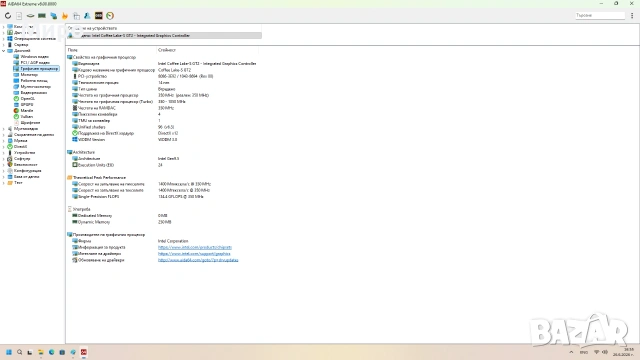Select the Шрифтове tree item

tap(30, 122)
